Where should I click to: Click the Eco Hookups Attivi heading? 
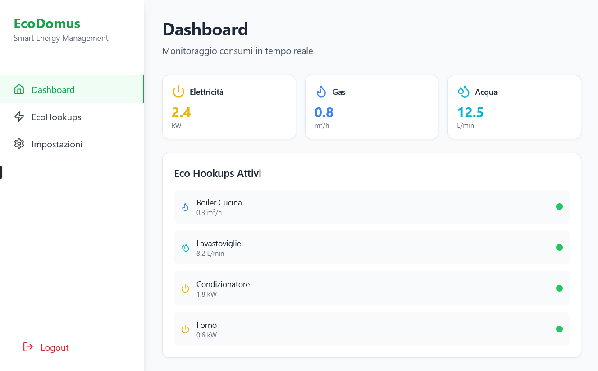tap(217, 173)
